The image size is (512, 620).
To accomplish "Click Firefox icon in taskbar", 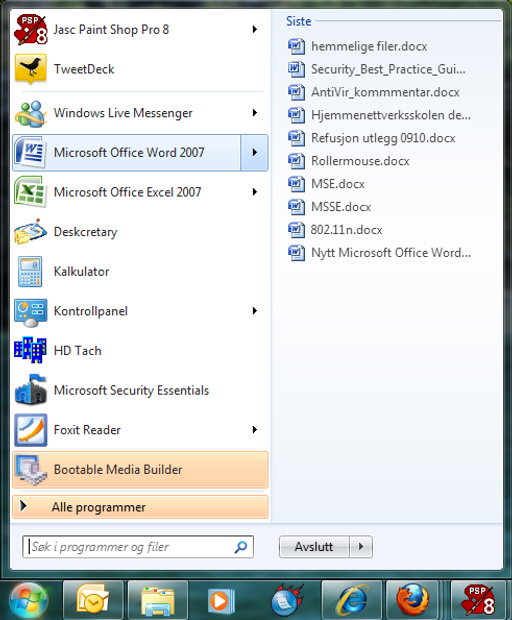I will pyautogui.click(x=412, y=600).
